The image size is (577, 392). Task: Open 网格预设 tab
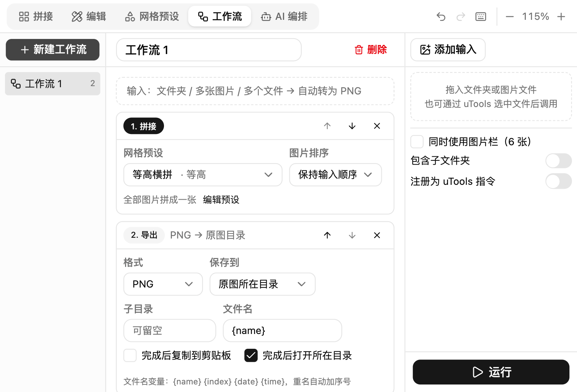(152, 17)
